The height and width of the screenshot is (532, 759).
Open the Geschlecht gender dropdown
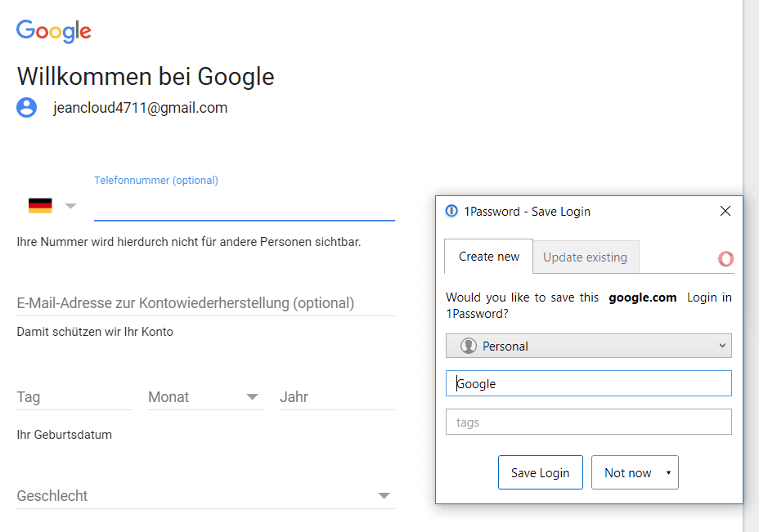206,496
